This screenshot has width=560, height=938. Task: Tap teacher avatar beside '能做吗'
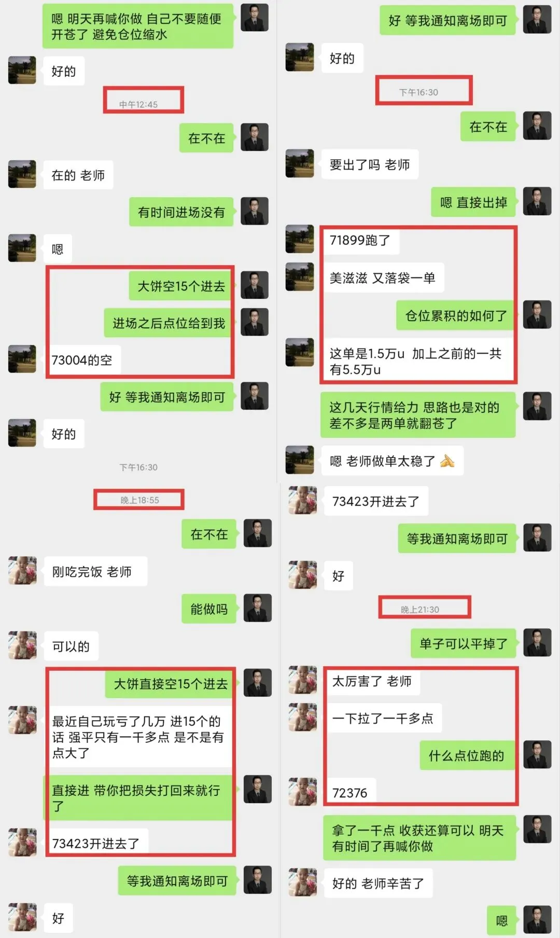258,608
